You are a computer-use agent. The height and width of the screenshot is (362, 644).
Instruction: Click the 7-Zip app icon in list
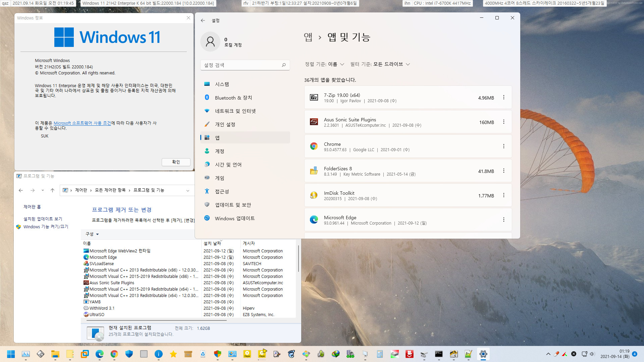pos(314,97)
